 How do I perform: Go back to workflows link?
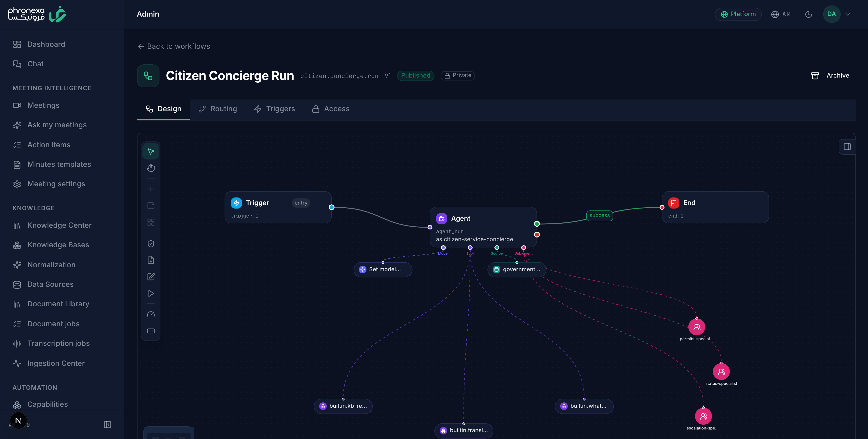point(174,46)
